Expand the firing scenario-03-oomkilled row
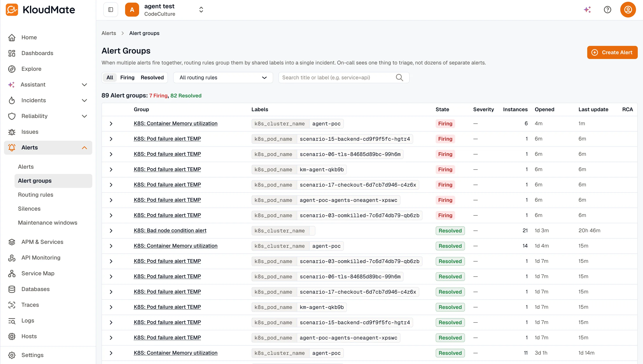Viewport: 643px width, 364px height. [111, 215]
